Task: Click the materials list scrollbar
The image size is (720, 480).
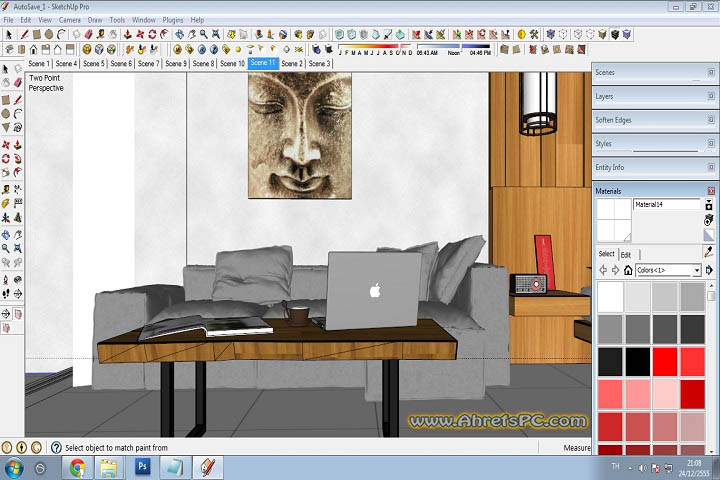Action: pos(711,367)
